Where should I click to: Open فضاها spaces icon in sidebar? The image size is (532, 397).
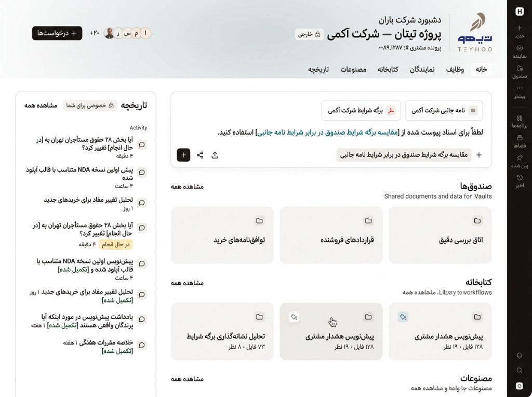click(520, 141)
